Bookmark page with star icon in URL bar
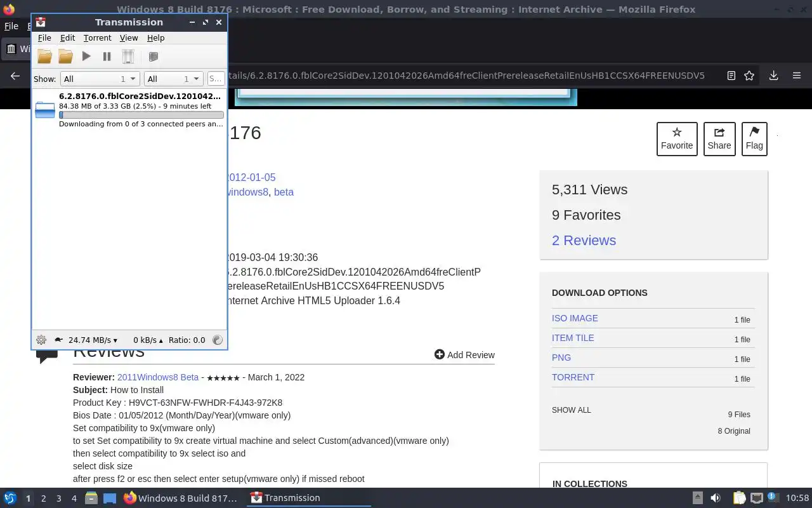The width and height of the screenshot is (812, 508). point(749,76)
